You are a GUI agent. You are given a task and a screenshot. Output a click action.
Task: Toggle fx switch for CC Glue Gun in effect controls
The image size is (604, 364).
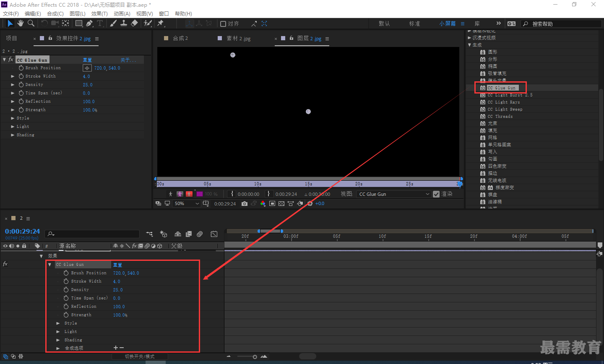(x=11, y=60)
